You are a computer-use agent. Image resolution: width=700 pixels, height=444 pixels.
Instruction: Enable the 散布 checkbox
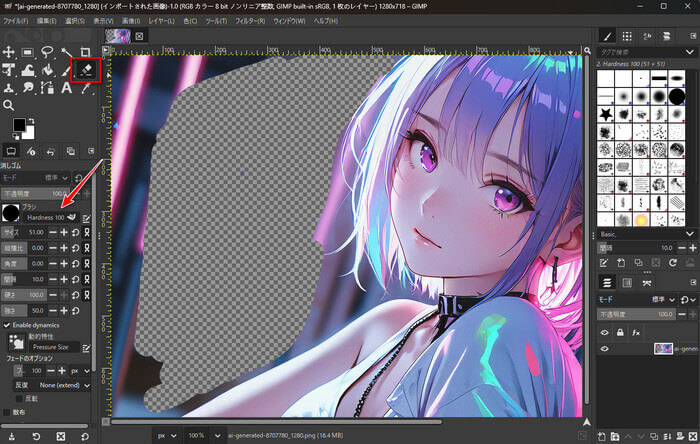coord(6,412)
